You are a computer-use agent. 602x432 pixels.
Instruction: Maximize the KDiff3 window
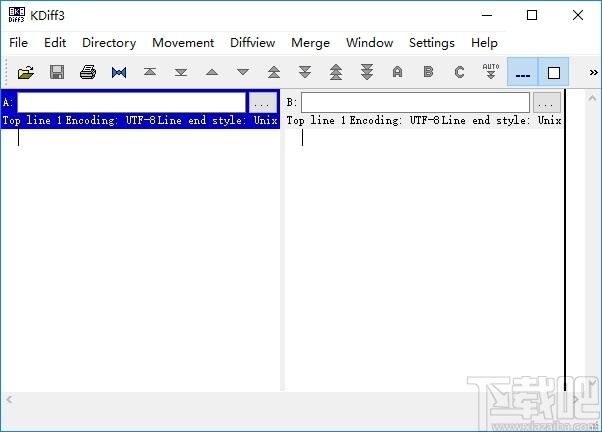(532, 15)
